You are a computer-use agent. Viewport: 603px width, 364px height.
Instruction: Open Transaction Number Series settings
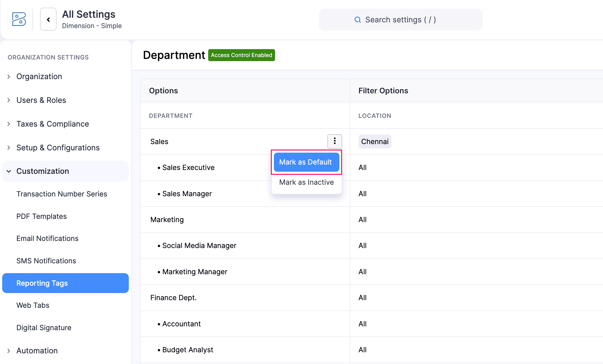click(62, 194)
